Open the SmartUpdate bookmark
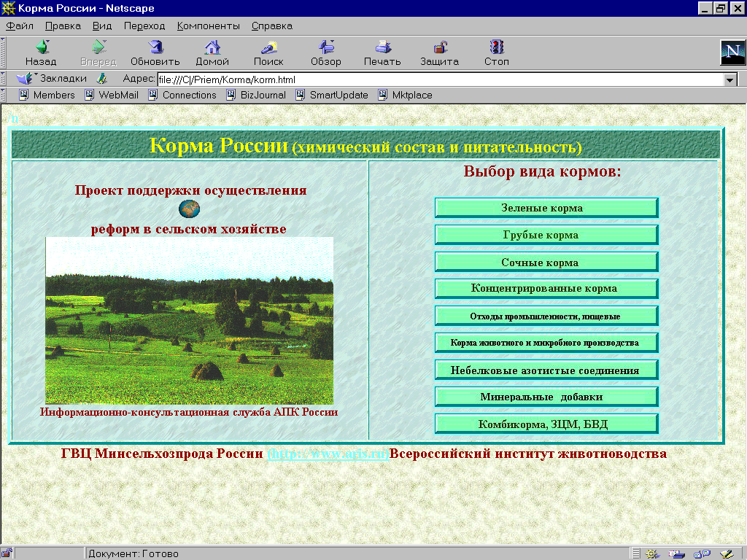747x560 pixels. pyautogui.click(x=332, y=95)
